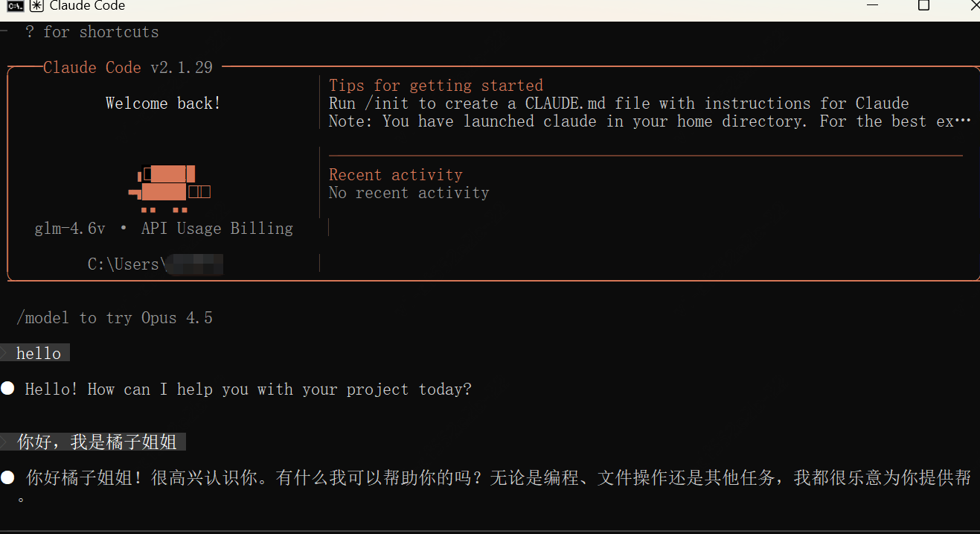Click the Claude Code asterisk logo icon
Viewport: 980px width, 534px height.
click(36, 6)
